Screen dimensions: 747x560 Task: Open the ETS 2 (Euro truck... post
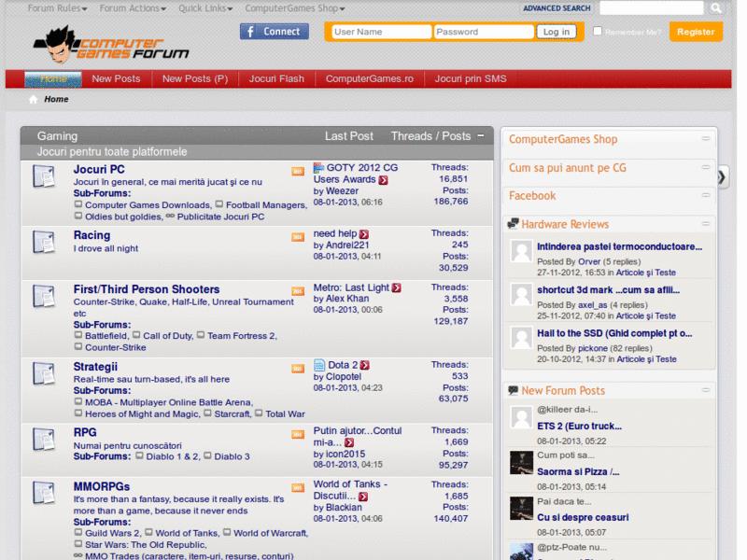tap(579, 427)
